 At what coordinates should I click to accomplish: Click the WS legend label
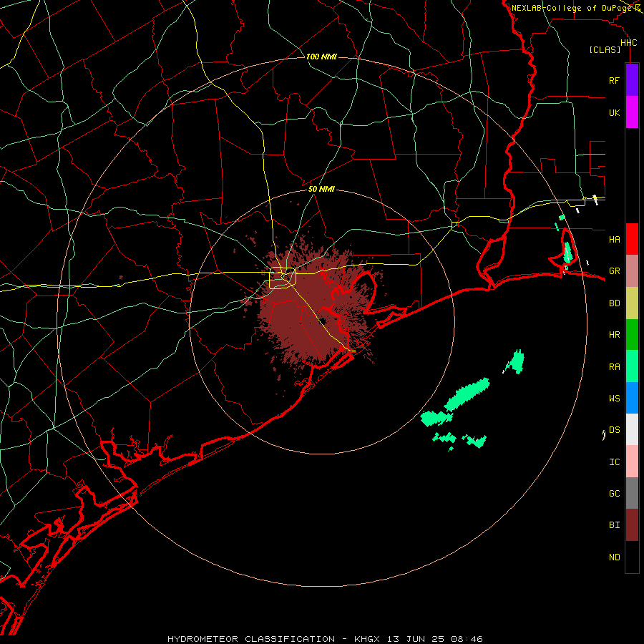click(x=614, y=399)
